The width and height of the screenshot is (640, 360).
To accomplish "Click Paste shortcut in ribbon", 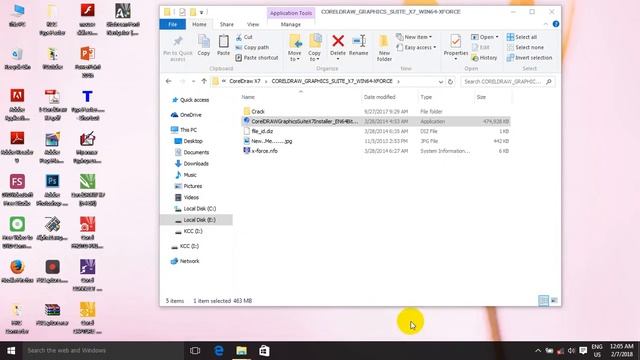I will coord(257,58).
